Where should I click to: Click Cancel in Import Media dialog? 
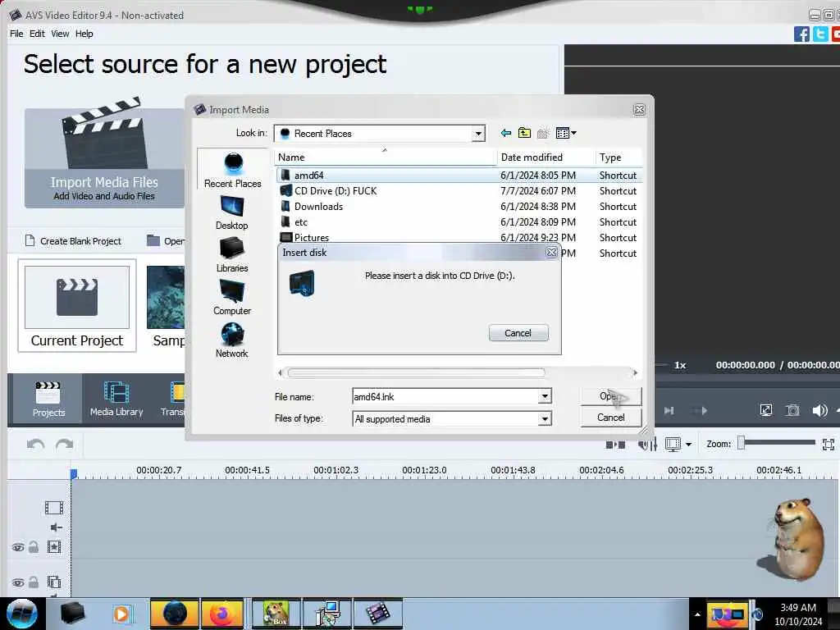click(x=610, y=418)
